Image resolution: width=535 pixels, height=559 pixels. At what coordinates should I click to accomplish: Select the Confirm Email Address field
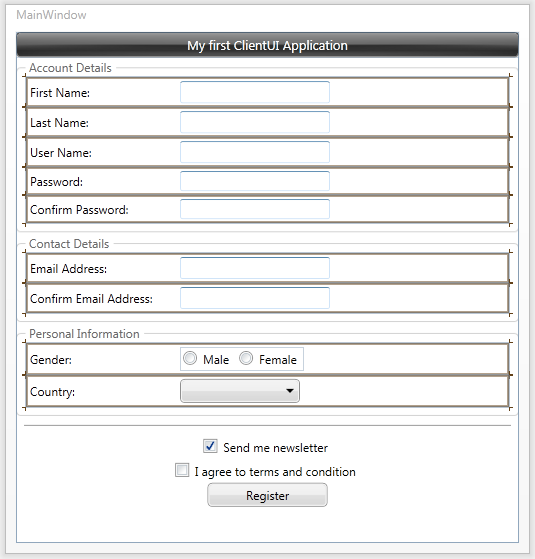coord(255,298)
